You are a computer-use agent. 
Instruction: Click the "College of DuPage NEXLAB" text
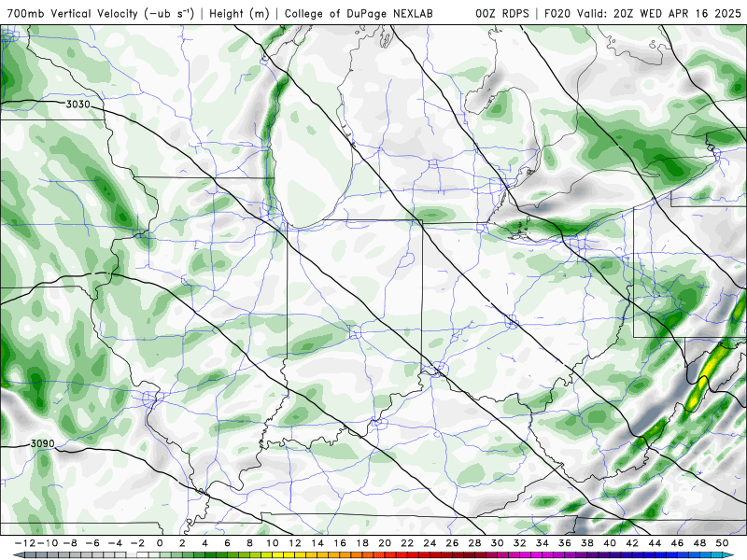(359, 13)
